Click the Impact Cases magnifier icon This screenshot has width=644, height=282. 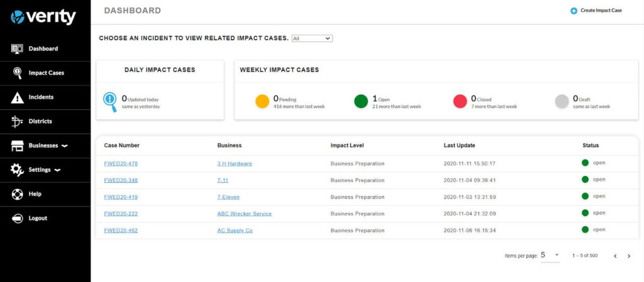click(17, 73)
